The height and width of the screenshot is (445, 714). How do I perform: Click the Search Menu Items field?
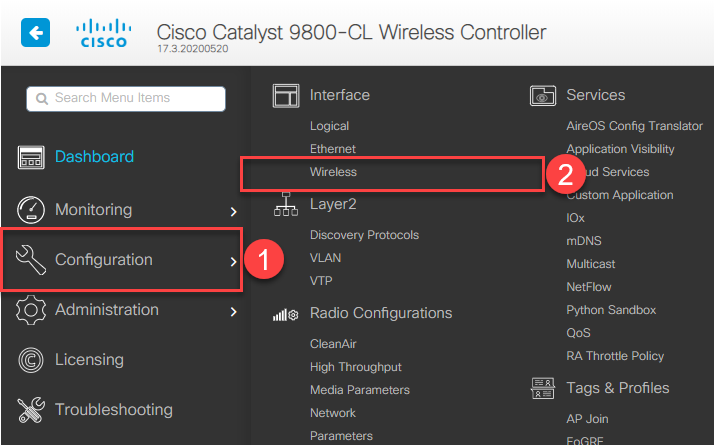click(126, 98)
